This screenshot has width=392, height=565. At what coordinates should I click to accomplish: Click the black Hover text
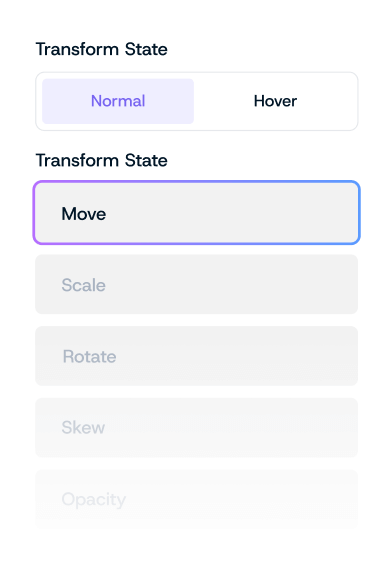(x=275, y=101)
